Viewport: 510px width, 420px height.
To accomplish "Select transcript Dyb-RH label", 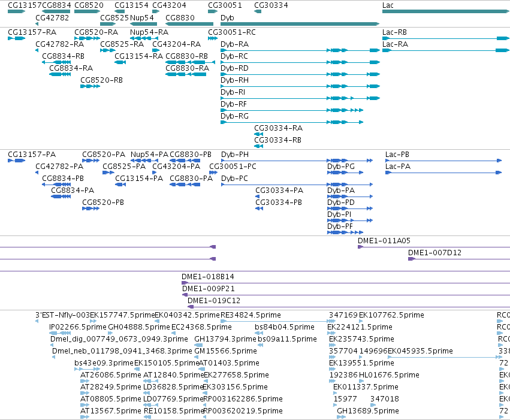I will pos(234,80).
